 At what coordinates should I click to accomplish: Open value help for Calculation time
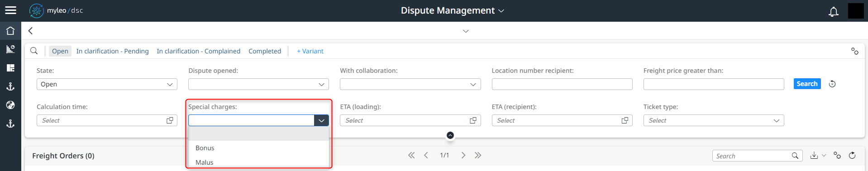170,120
